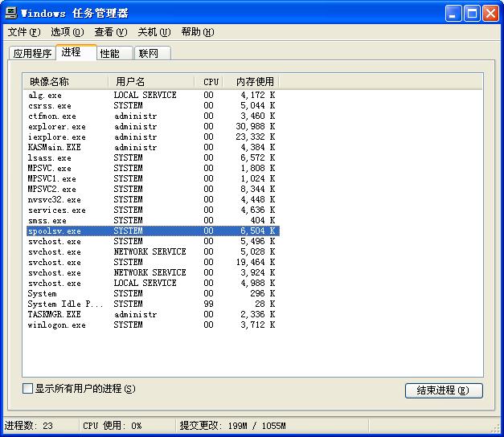
Task: Select the System Idle P... process
Action: pyautogui.click(x=153, y=304)
